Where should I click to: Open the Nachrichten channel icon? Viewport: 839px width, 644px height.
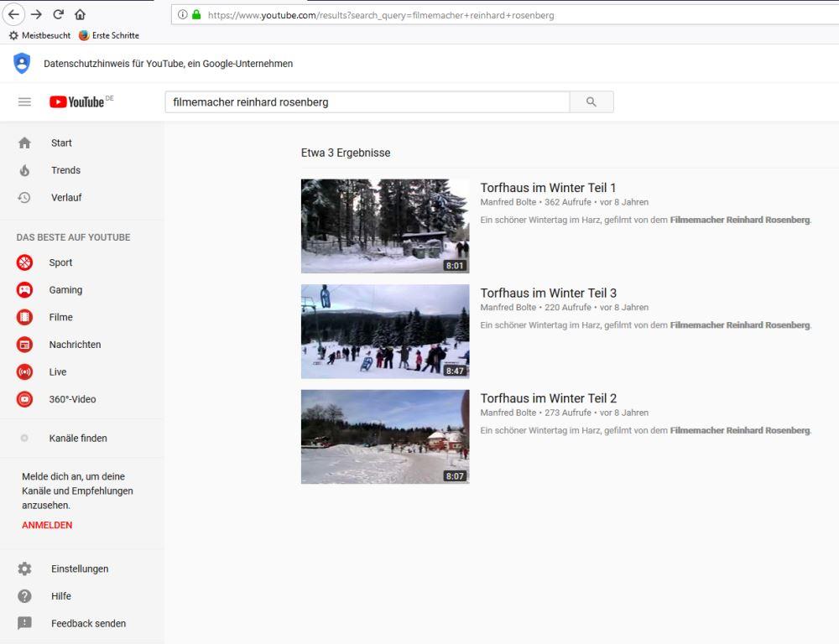(24, 345)
